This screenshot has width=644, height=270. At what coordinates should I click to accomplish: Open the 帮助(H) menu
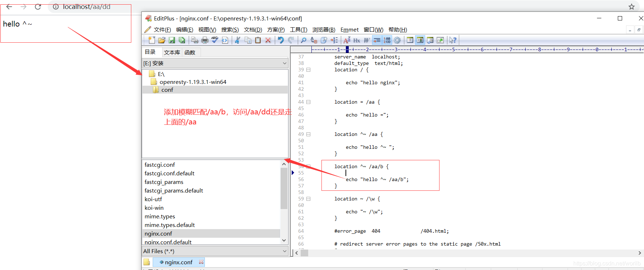[x=398, y=30]
